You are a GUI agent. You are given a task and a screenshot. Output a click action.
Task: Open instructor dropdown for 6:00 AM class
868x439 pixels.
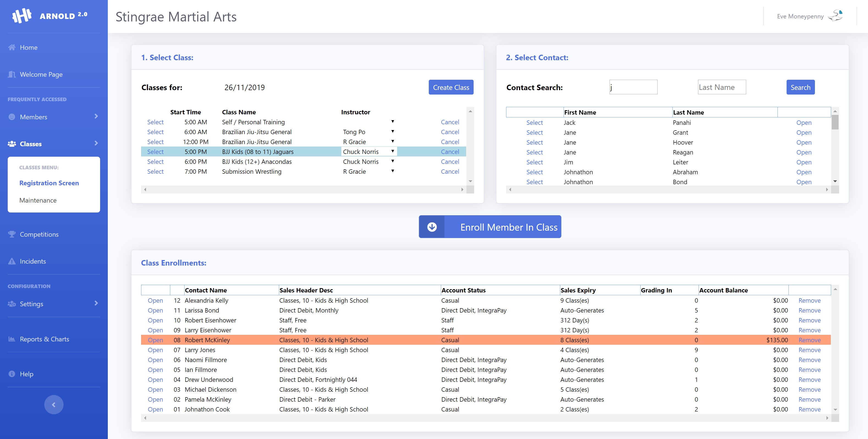(392, 132)
